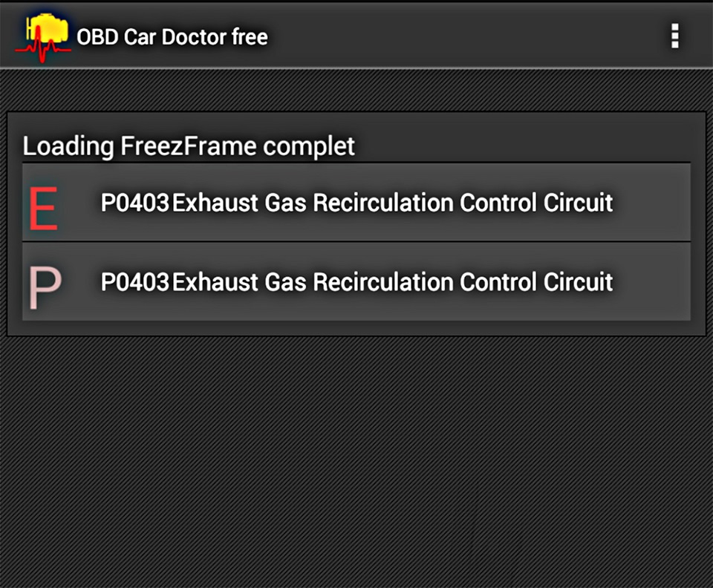The image size is (713, 588).
Task: Click the Exhaust Gas Recirculation description in the P row
Action: point(393,281)
